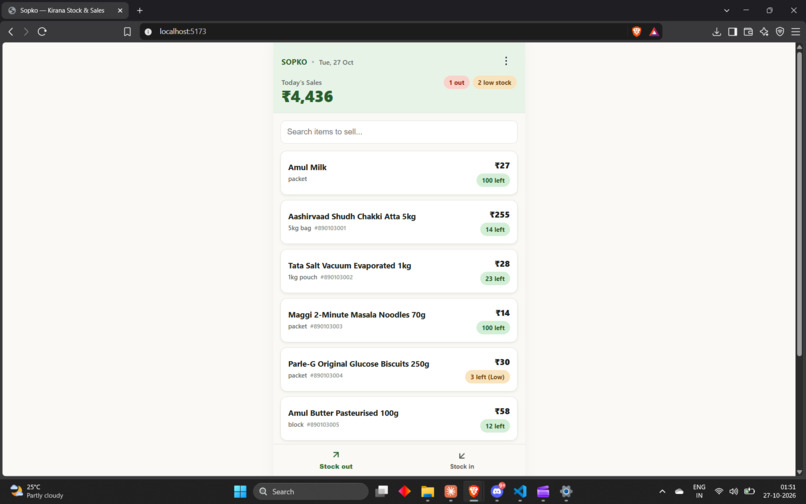Click the site information icon in address bar
The image size is (806, 504).
click(x=148, y=31)
